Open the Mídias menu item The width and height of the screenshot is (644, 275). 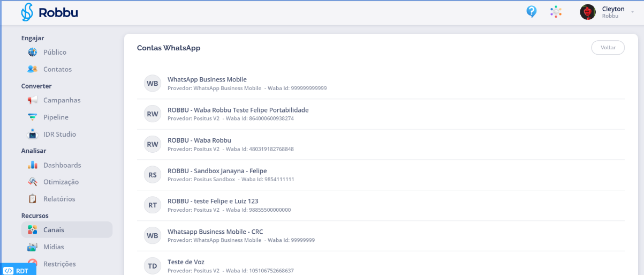pyautogui.click(x=54, y=247)
